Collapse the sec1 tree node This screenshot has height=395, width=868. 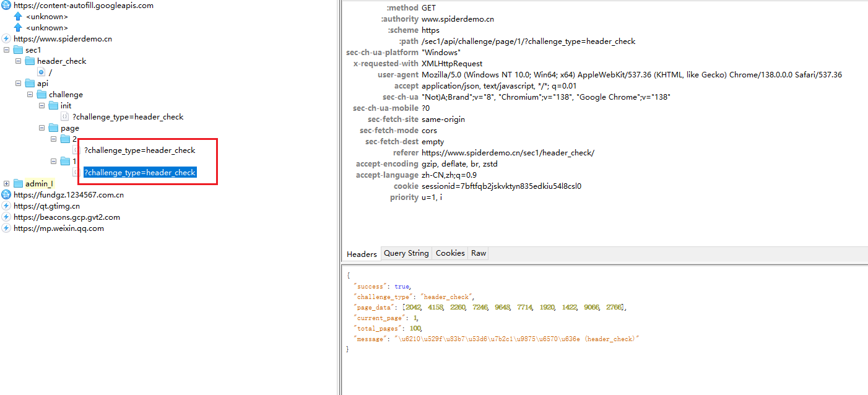pos(6,50)
